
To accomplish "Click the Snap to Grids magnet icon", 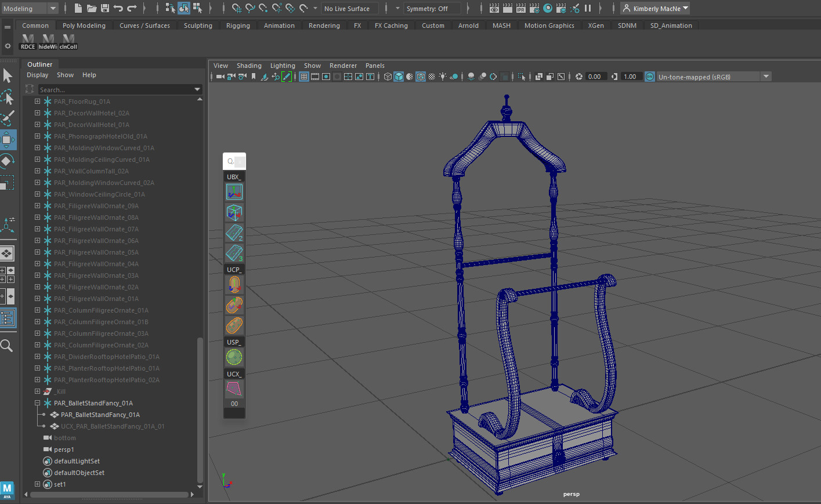I will 237,8.
